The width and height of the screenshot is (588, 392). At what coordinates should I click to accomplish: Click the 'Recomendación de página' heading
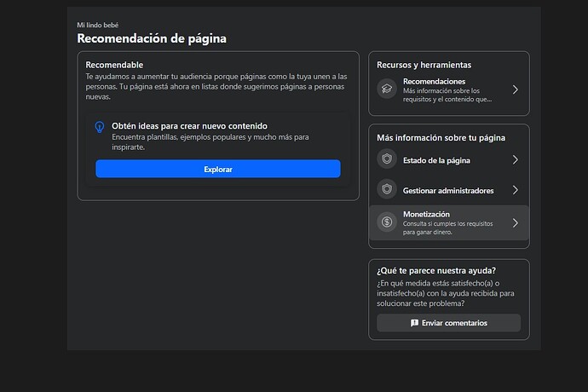click(152, 38)
